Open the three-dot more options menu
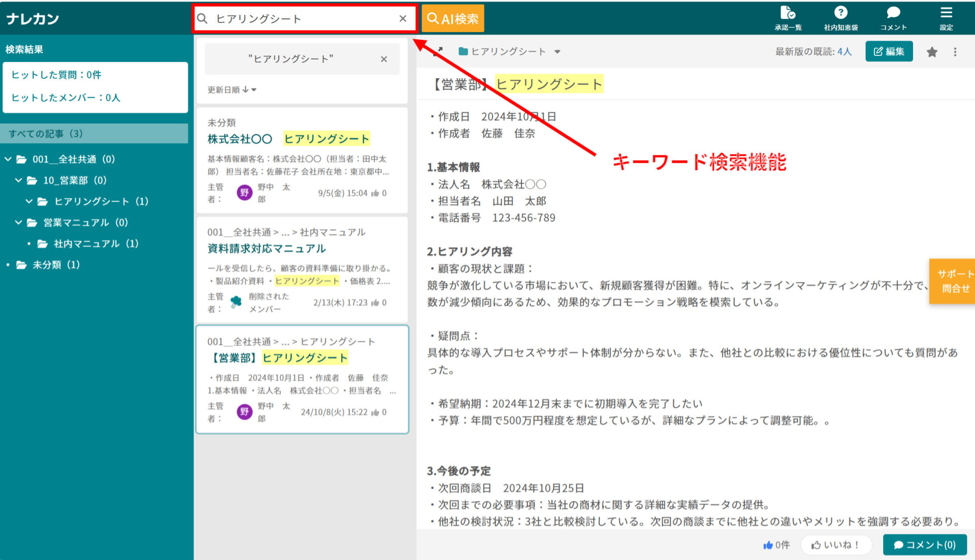The width and height of the screenshot is (975, 560). (955, 51)
